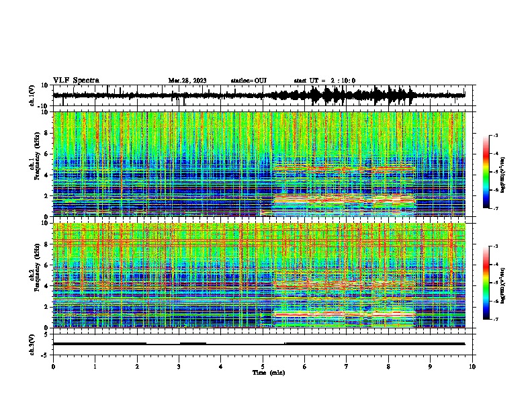Click the "Time (min)" x-axis label

269,373
